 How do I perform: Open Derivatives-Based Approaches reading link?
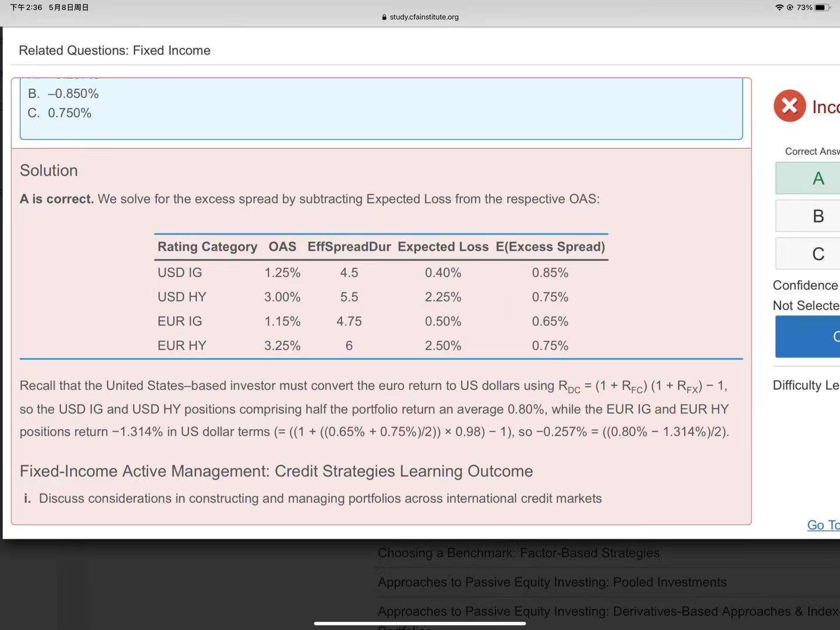click(x=608, y=611)
